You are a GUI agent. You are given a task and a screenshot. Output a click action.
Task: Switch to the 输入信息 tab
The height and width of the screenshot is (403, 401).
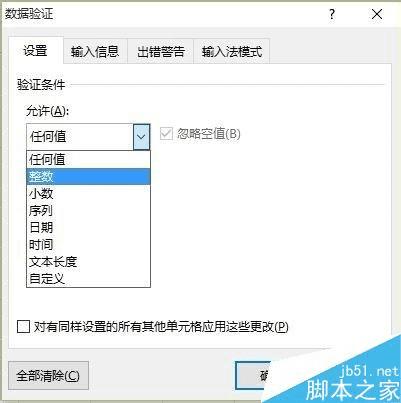pyautogui.click(x=95, y=51)
